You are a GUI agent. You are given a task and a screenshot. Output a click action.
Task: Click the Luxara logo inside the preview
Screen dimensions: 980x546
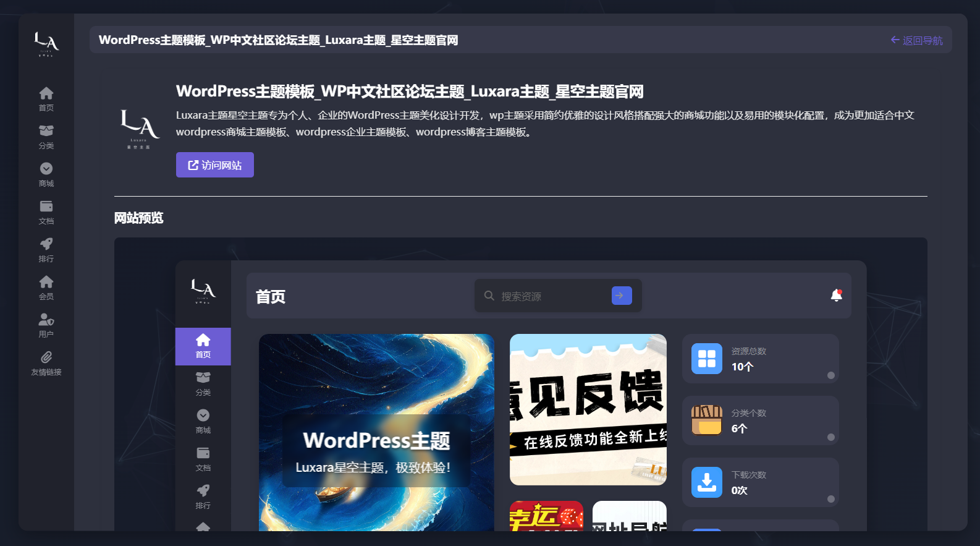tap(203, 291)
